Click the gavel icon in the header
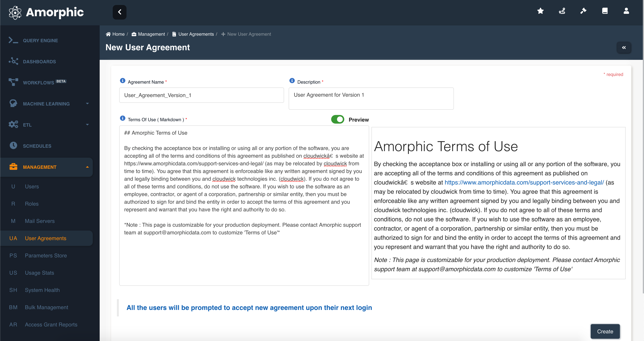Viewport: 644px width, 341px height. pos(583,11)
